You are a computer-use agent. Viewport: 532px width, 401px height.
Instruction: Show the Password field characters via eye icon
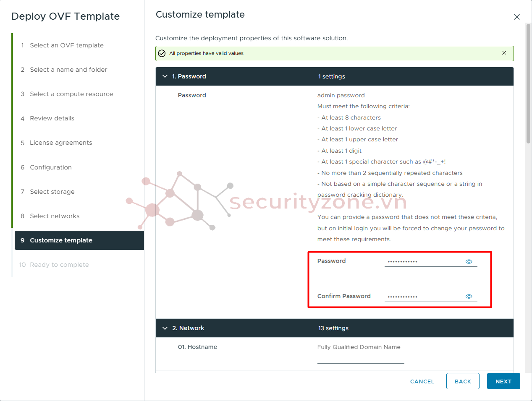coord(469,262)
